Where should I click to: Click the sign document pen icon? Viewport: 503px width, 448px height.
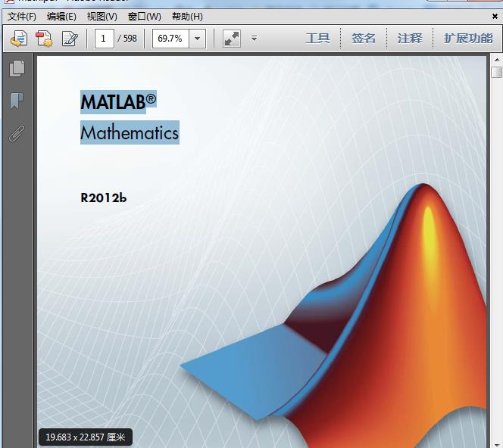point(70,39)
